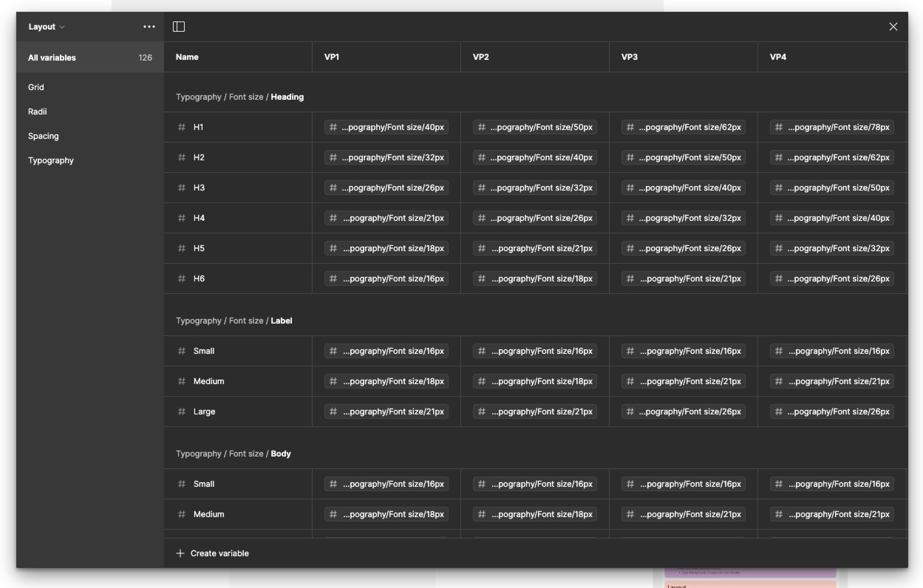This screenshot has width=923, height=588.
Task: Close the variables panel
Action: pos(893,27)
